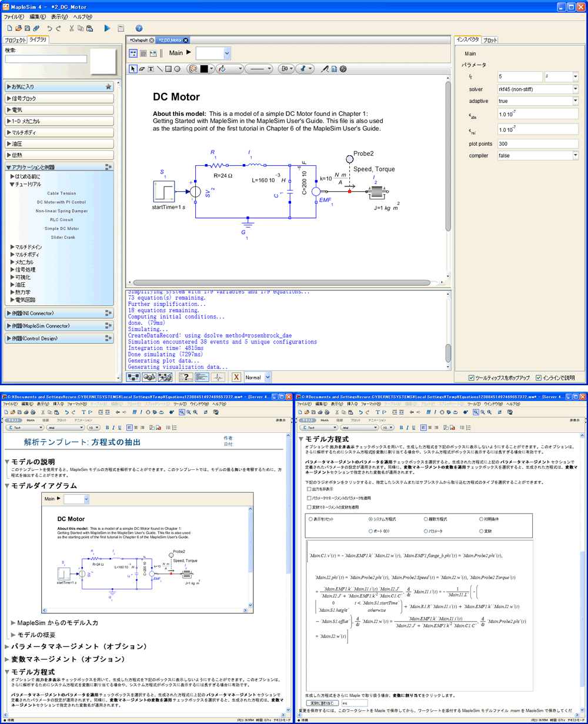588x724 pixels.
Task: Click the color palette icon in drawing toolbar
Action: [192, 69]
